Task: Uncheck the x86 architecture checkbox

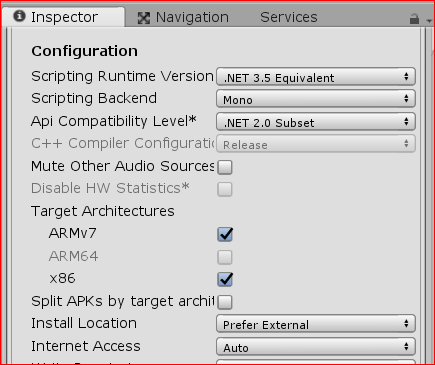Action: [x=225, y=279]
